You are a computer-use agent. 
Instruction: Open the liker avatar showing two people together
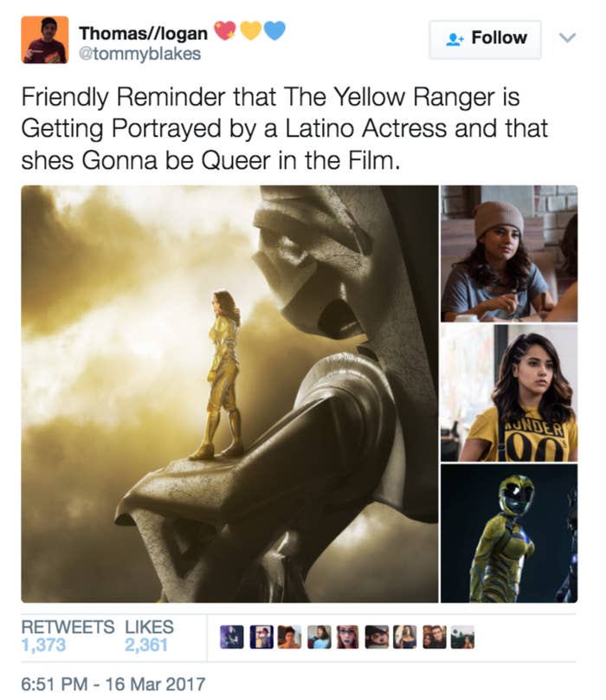pyautogui.click(x=435, y=637)
